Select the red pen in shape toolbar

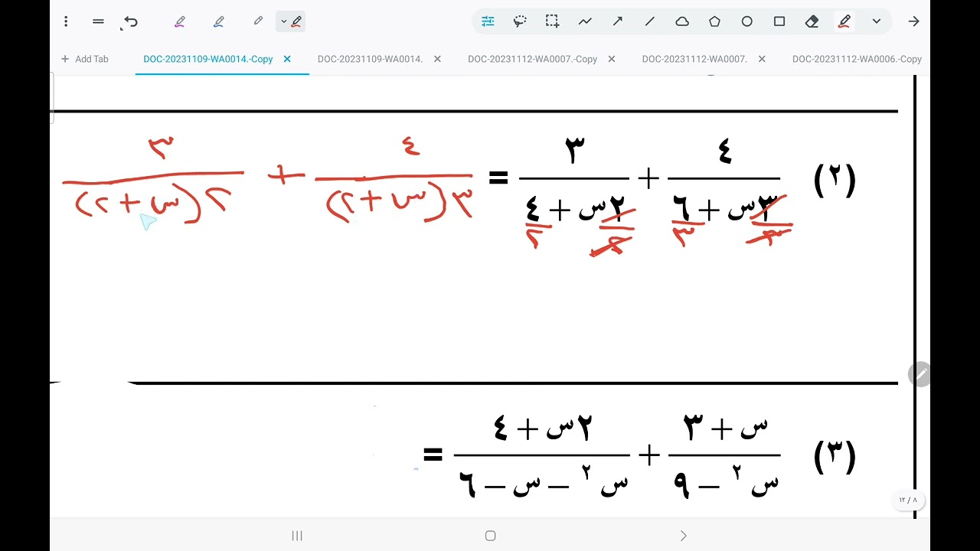844,21
